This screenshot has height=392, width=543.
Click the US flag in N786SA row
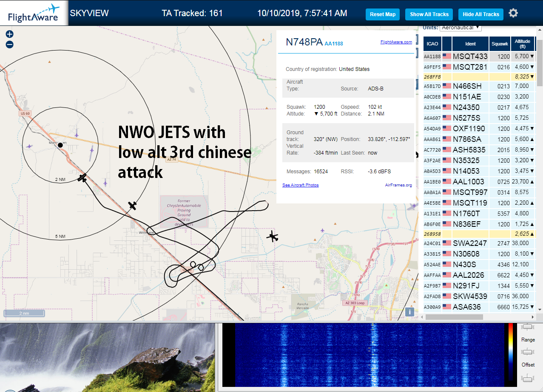tap(447, 139)
